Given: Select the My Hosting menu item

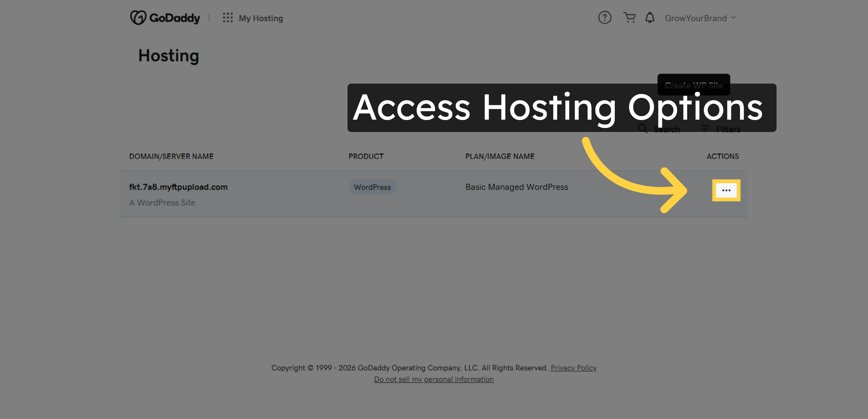Looking at the screenshot, I should pyautogui.click(x=261, y=18).
